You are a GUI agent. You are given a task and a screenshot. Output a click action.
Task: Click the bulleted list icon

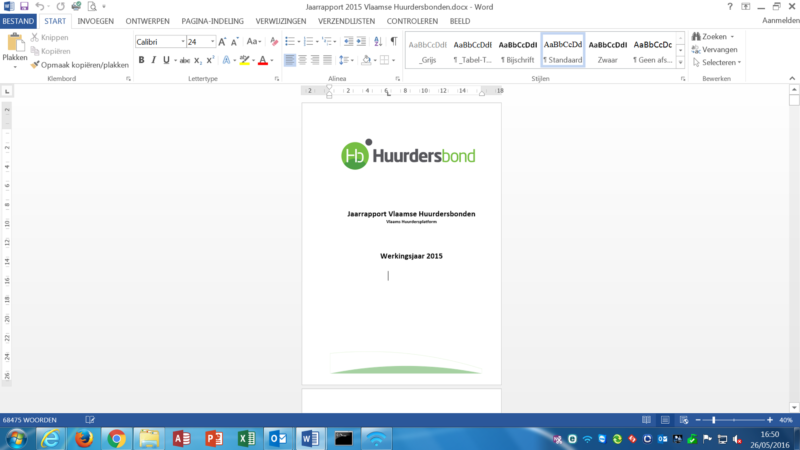pyautogui.click(x=289, y=42)
